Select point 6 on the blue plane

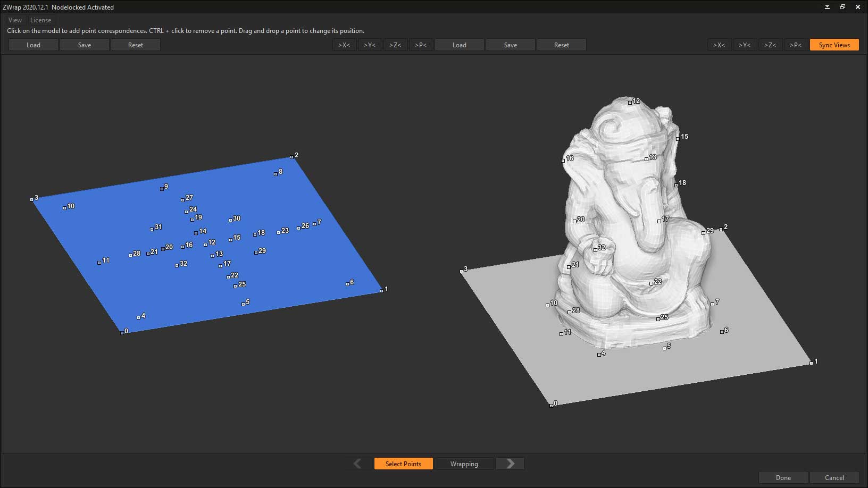click(x=347, y=284)
